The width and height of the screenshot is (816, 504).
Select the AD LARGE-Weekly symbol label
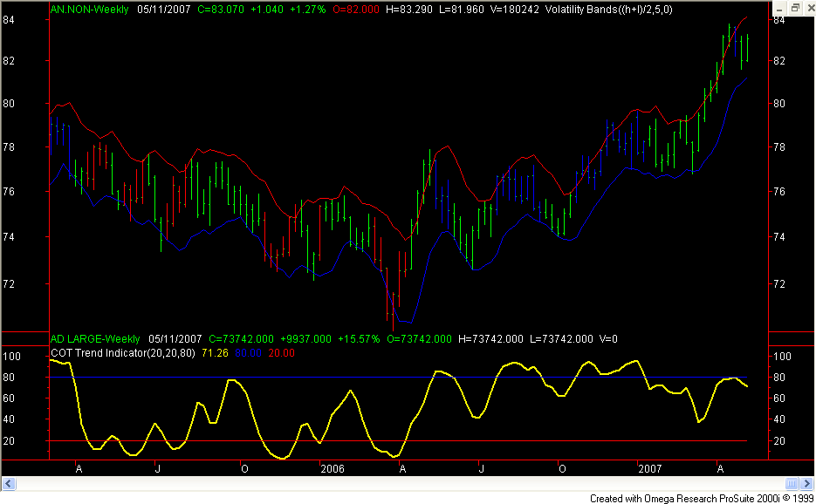coord(95,339)
